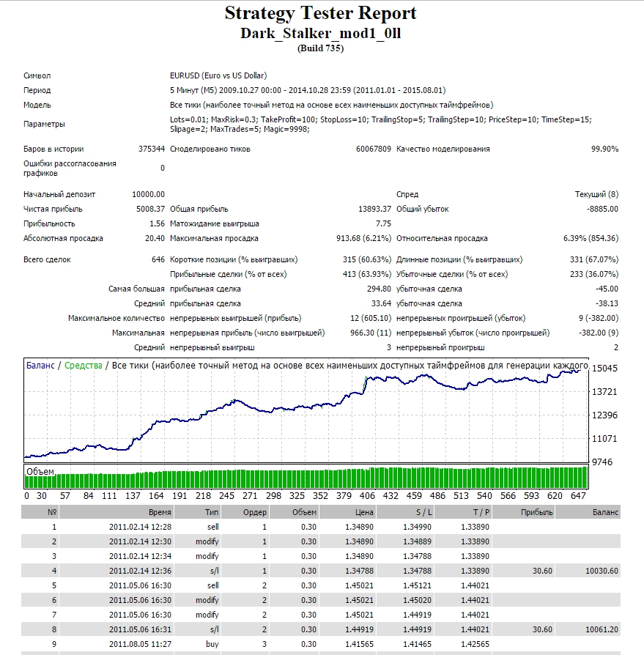Click the average loss trade value "-38.13"
The width and height of the screenshot is (644, 655).
(x=607, y=303)
